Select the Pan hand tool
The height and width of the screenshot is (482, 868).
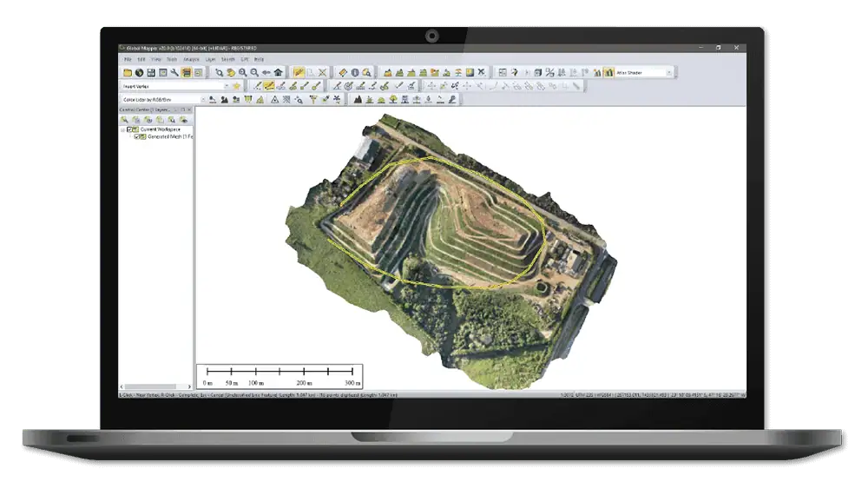click(231, 73)
